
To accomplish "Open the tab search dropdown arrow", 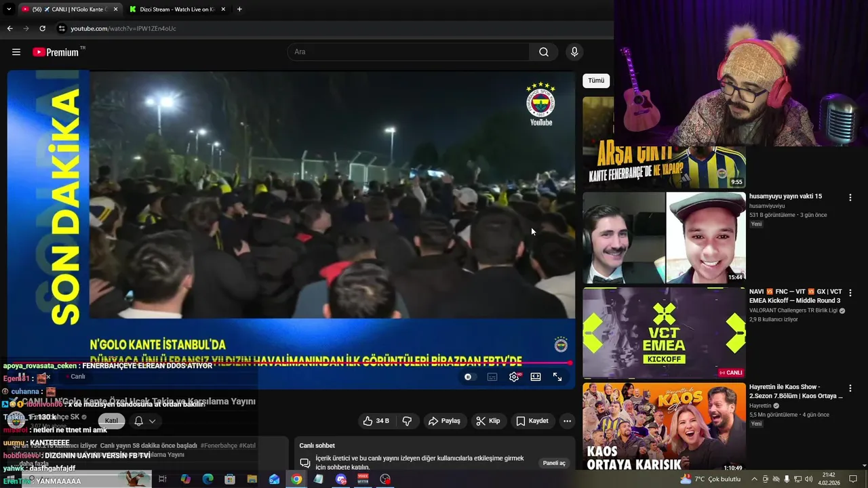I will [x=9, y=9].
